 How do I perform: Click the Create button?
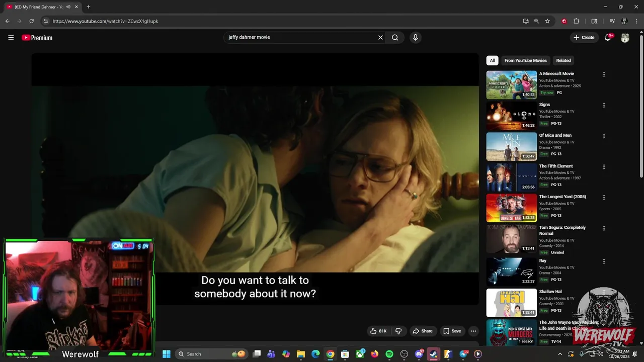point(584,37)
